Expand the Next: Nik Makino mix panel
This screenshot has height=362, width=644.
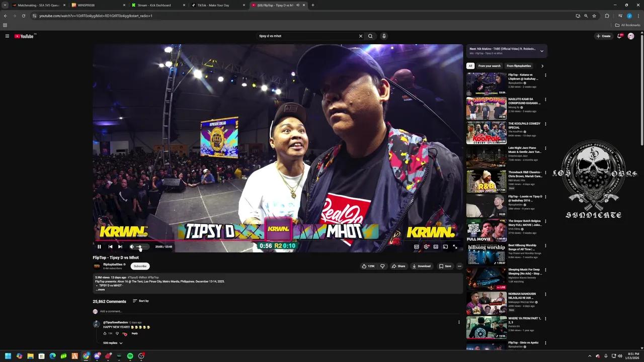[x=542, y=51]
